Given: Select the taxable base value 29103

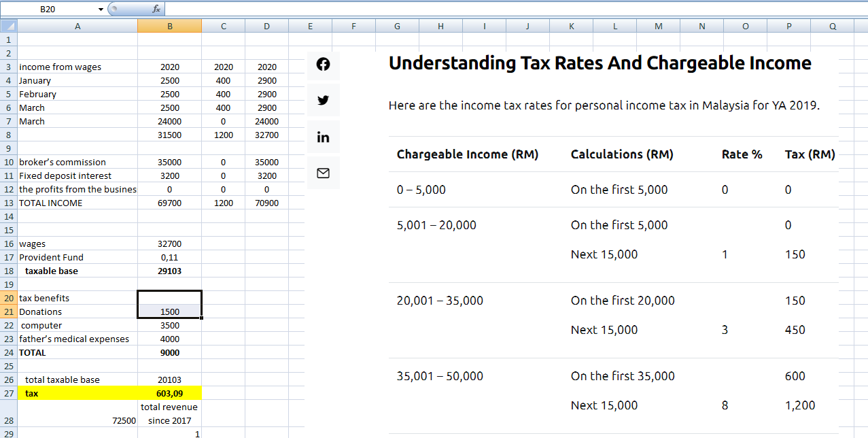Looking at the screenshot, I should (x=169, y=271).
